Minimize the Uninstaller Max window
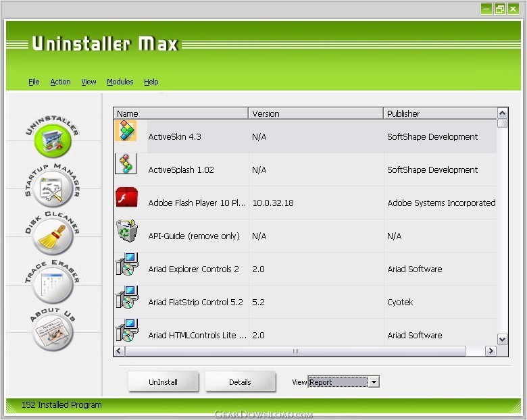Viewport: 527px width, 420px height. point(486,9)
